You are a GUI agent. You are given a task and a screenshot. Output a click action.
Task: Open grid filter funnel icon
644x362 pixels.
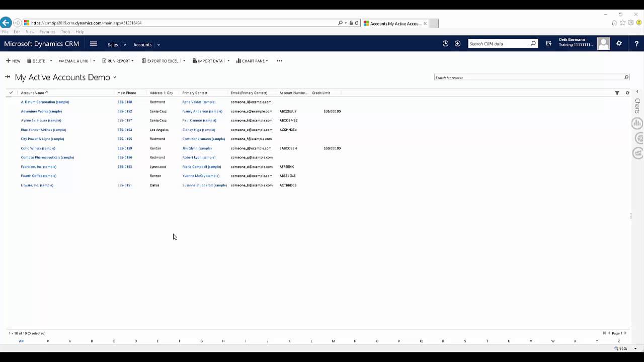coord(617,93)
